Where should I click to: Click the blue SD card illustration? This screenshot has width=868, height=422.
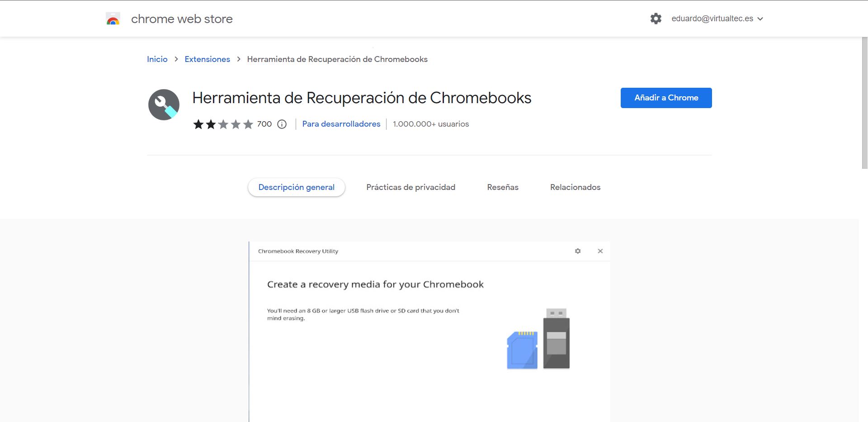coord(522,350)
